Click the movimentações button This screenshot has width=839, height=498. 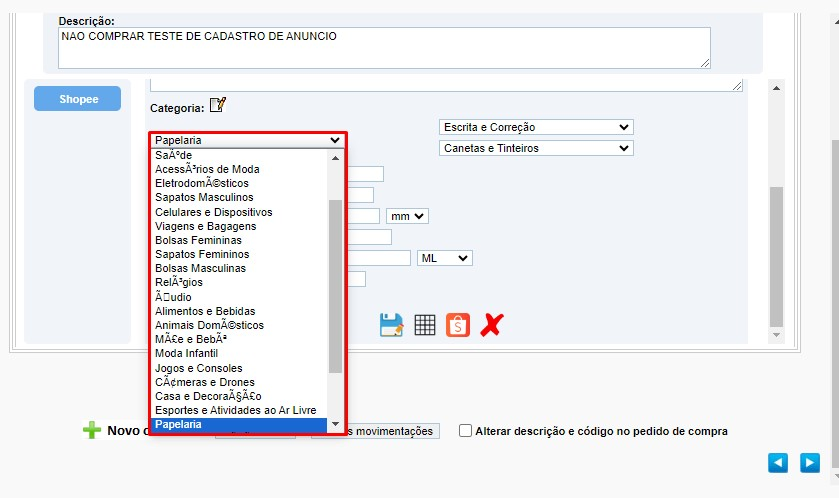[x=394, y=431]
